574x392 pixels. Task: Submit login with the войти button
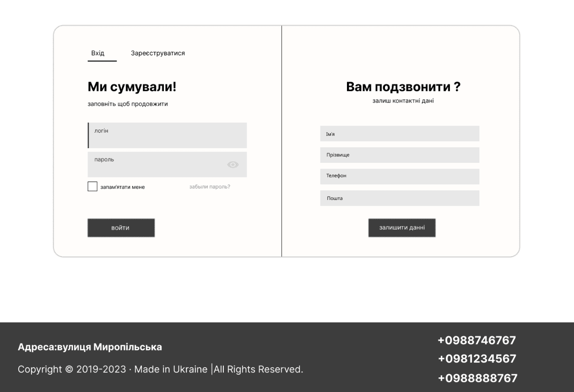click(x=121, y=228)
